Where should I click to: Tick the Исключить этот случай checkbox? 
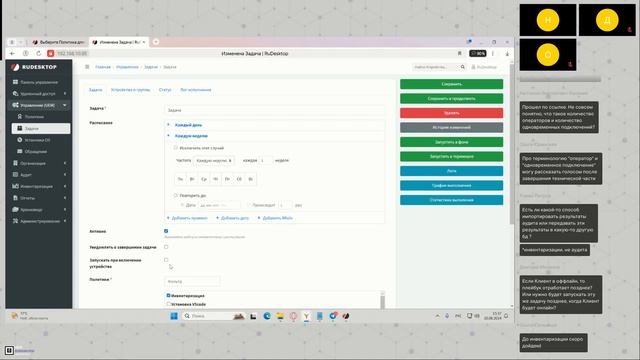(176, 148)
